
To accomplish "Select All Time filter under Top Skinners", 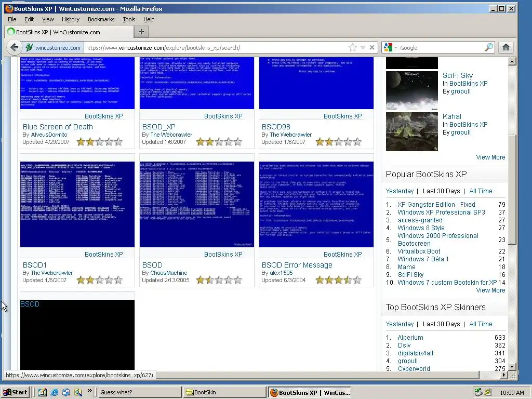I will coord(481,324).
